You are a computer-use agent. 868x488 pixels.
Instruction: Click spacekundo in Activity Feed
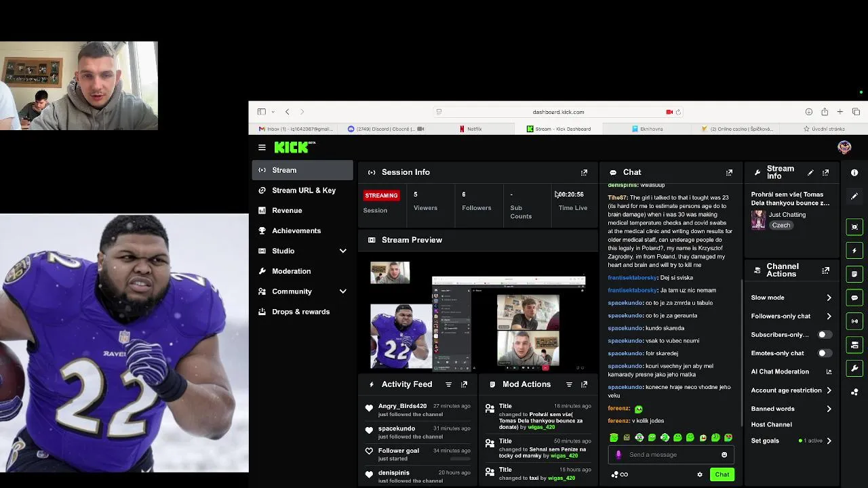coord(397,428)
